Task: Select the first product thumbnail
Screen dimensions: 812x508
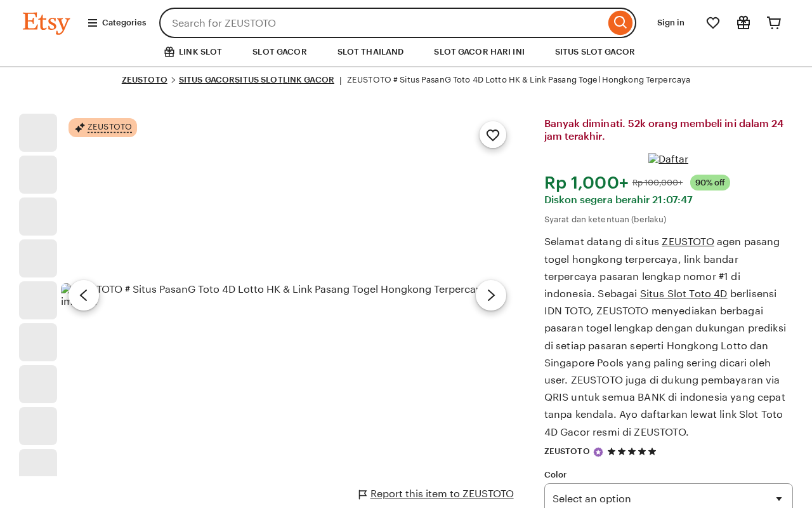Action: tap(38, 133)
